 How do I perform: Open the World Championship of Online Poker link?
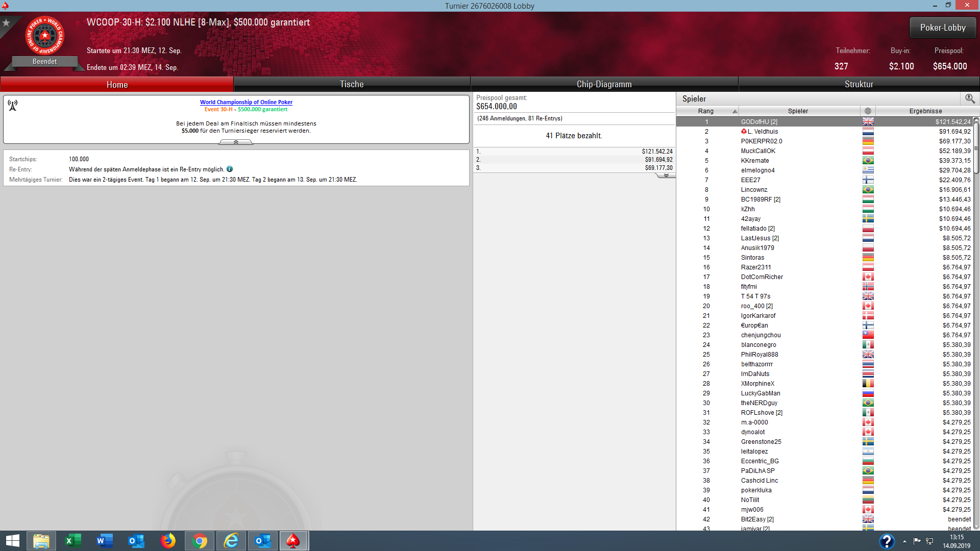point(246,102)
